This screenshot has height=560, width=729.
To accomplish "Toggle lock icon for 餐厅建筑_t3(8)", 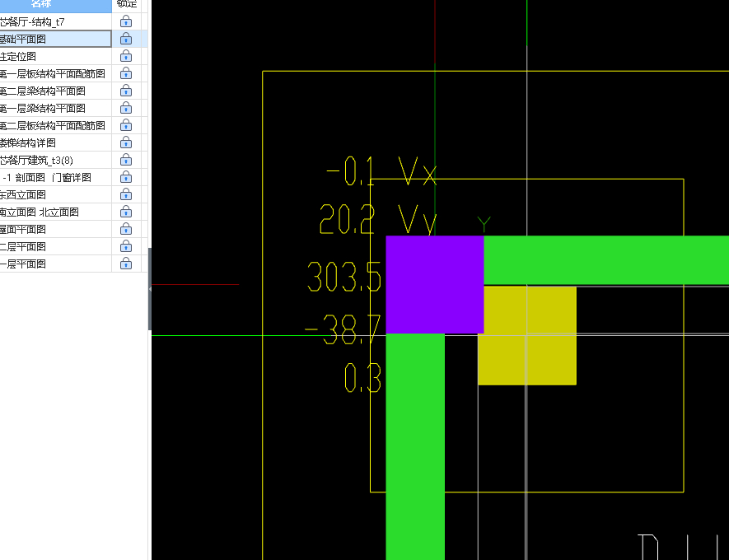I will tap(126, 161).
